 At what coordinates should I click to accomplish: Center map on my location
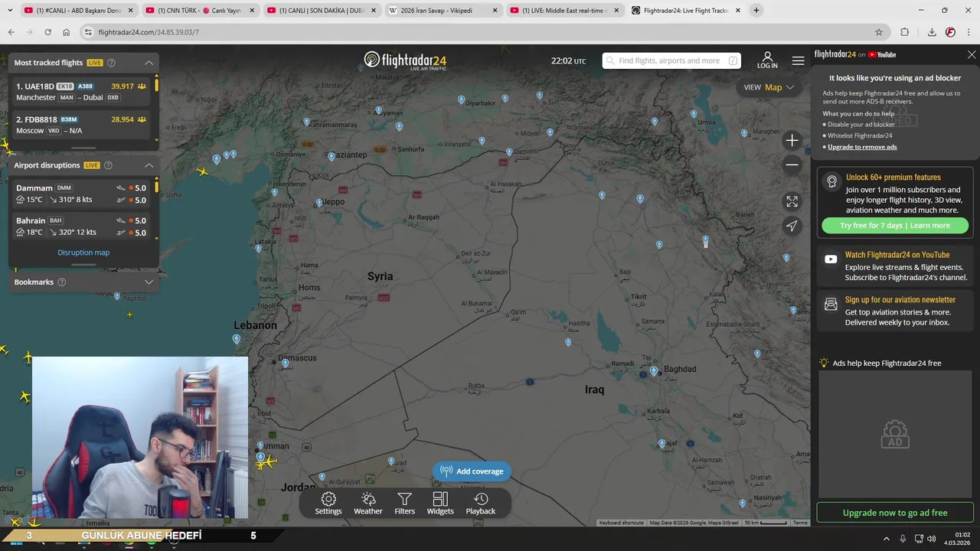pyautogui.click(x=792, y=225)
